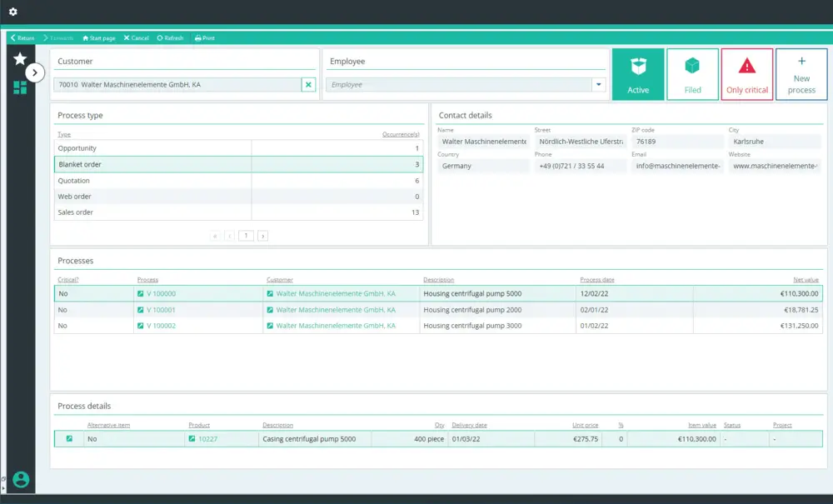Sort by the Type column header
This screenshot has height=504, width=833.
point(64,134)
